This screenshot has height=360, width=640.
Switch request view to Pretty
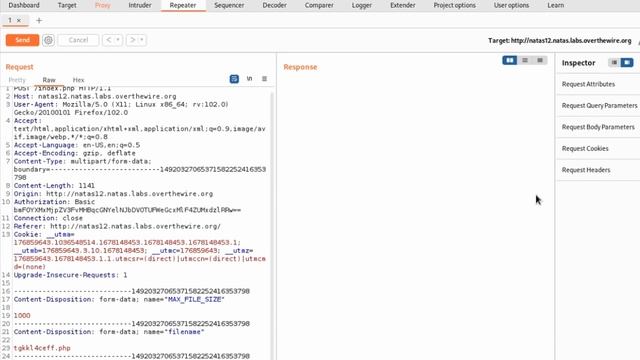point(17,80)
